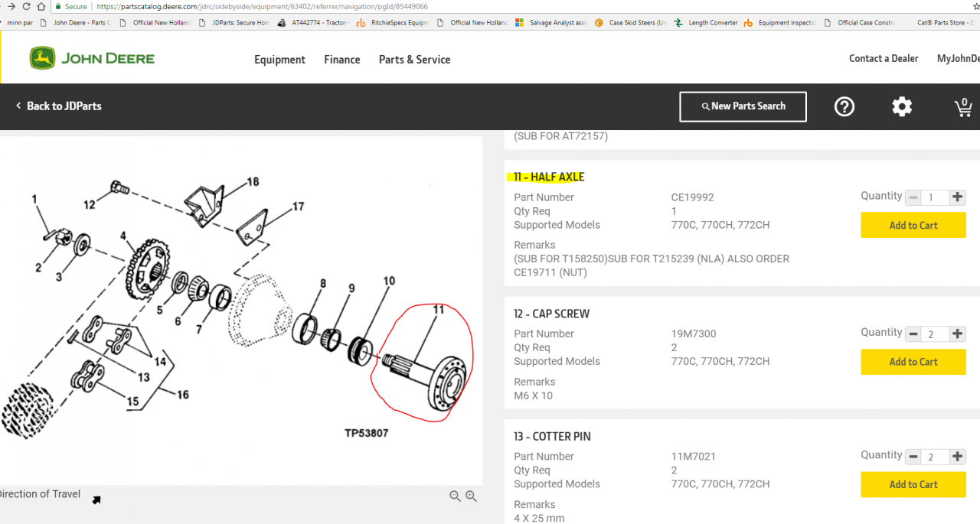This screenshot has height=524, width=980.
Task: Click the John Deere logo
Action: (x=92, y=59)
